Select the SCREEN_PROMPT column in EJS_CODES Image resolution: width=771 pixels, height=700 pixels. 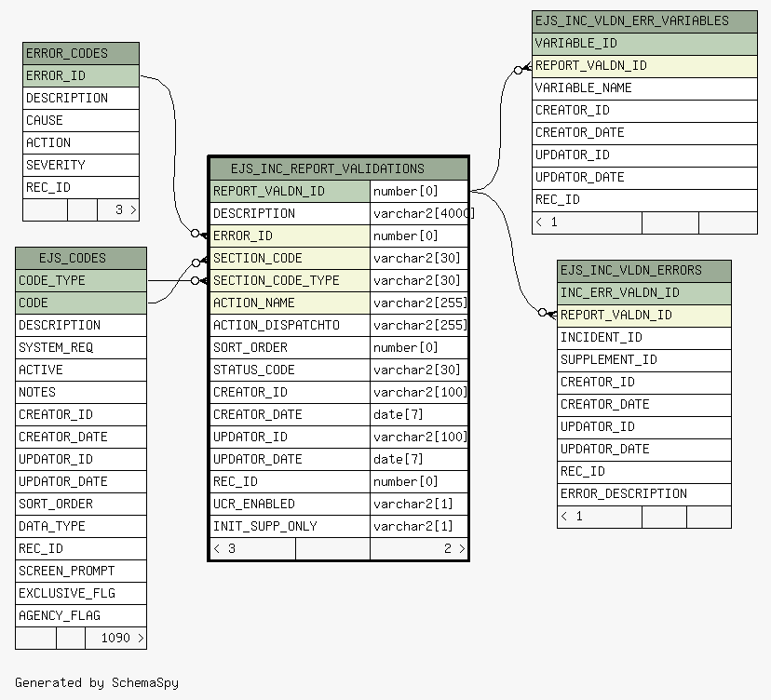point(81,571)
